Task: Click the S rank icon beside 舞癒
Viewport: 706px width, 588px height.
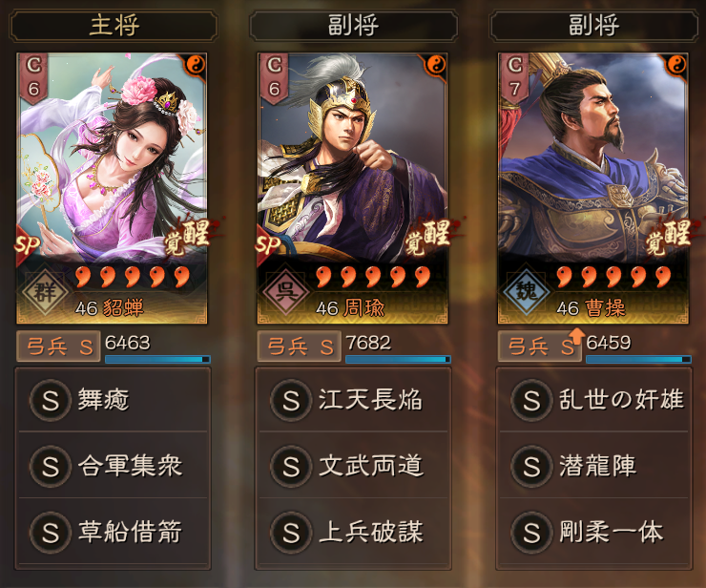Action: pyautogui.click(x=50, y=400)
